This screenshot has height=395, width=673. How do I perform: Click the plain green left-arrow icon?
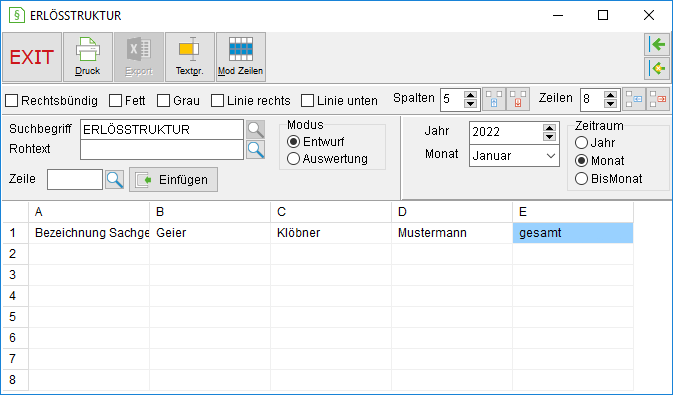pyautogui.click(x=657, y=44)
